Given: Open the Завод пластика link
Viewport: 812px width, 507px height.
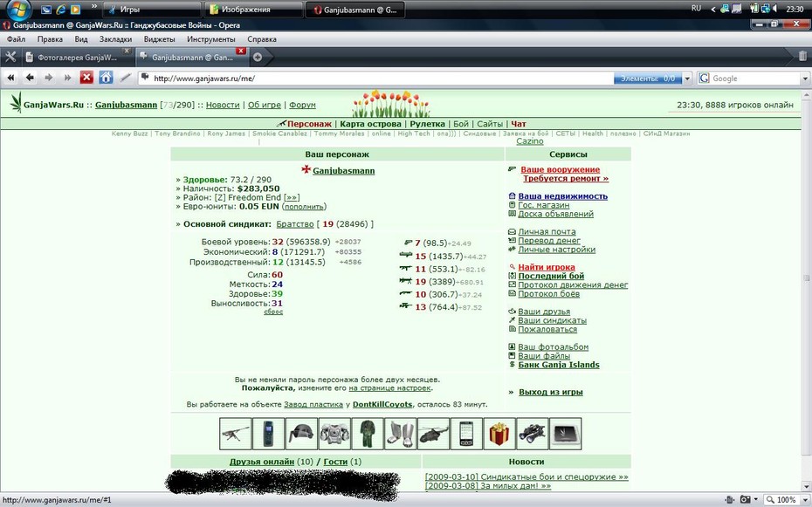Looking at the screenshot, I should [313, 405].
